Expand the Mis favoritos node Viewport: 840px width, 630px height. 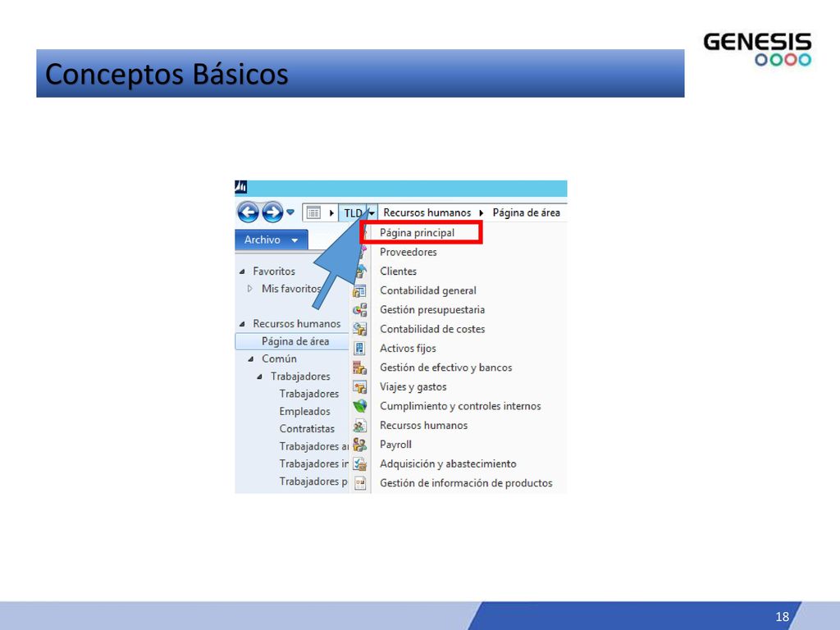click(249, 289)
